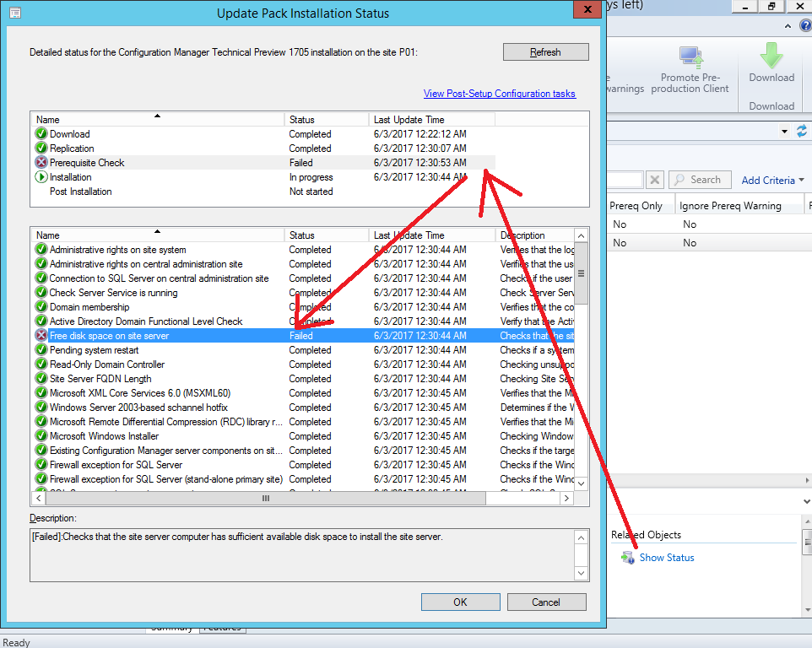Select Free disk space on site server row
This screenshot has width=812, height=648.
point(302,335)
